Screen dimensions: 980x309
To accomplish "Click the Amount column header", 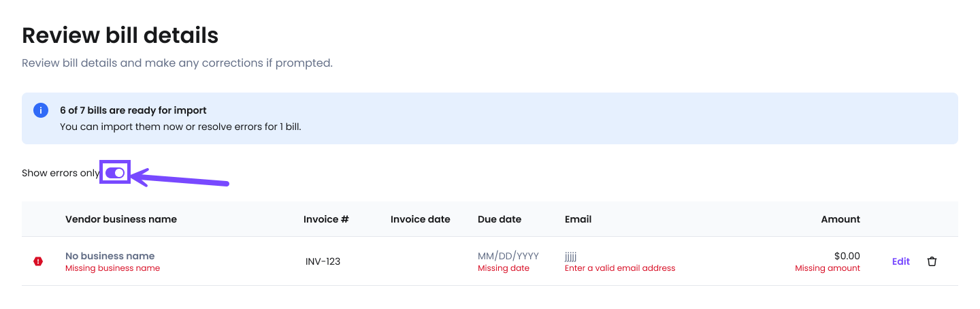I will [840, 219].
